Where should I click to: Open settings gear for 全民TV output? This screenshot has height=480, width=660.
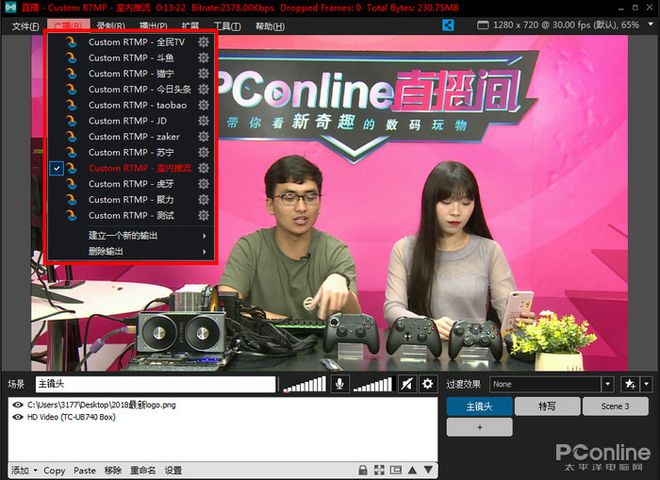coord(203,42)
